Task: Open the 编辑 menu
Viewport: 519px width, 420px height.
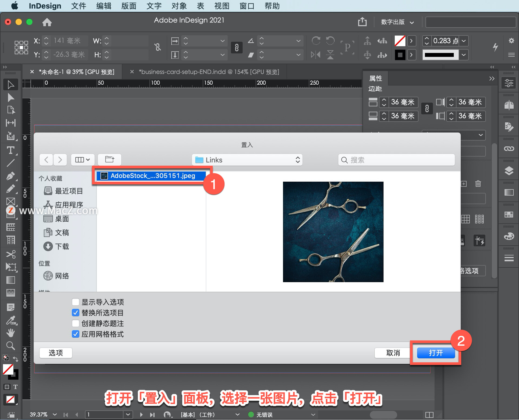Action: (x=104, y=6)
